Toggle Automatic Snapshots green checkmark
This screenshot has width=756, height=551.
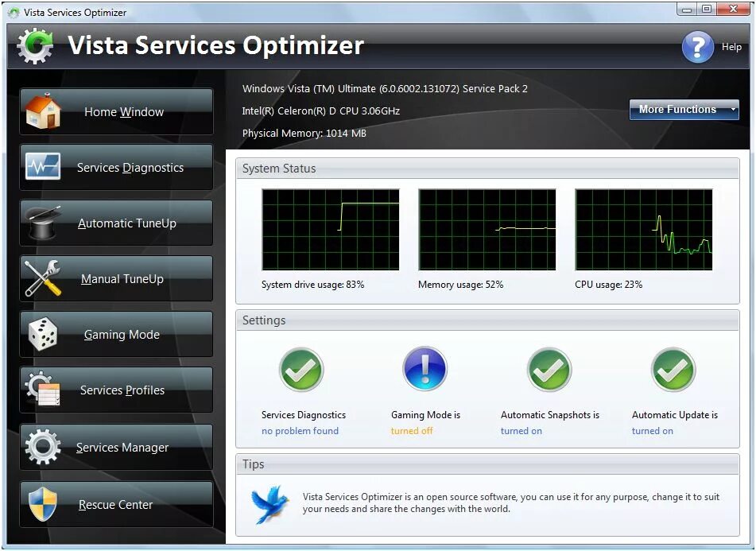point(549,367)
